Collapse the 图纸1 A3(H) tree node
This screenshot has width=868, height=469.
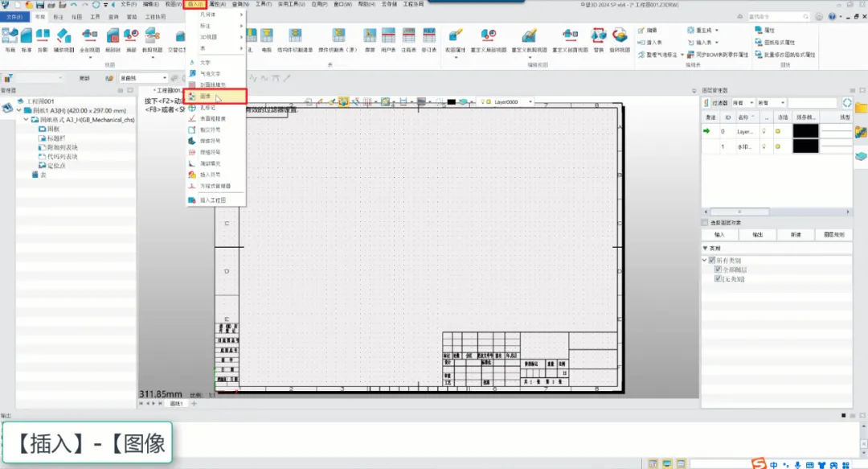click(18, 110)
